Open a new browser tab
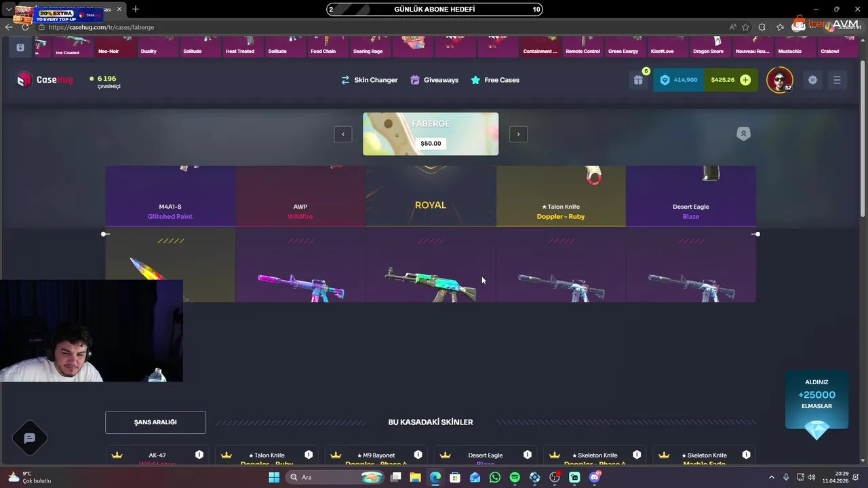Image resolution: width=868 pixels, height=488 pixels. coord(136,9)
